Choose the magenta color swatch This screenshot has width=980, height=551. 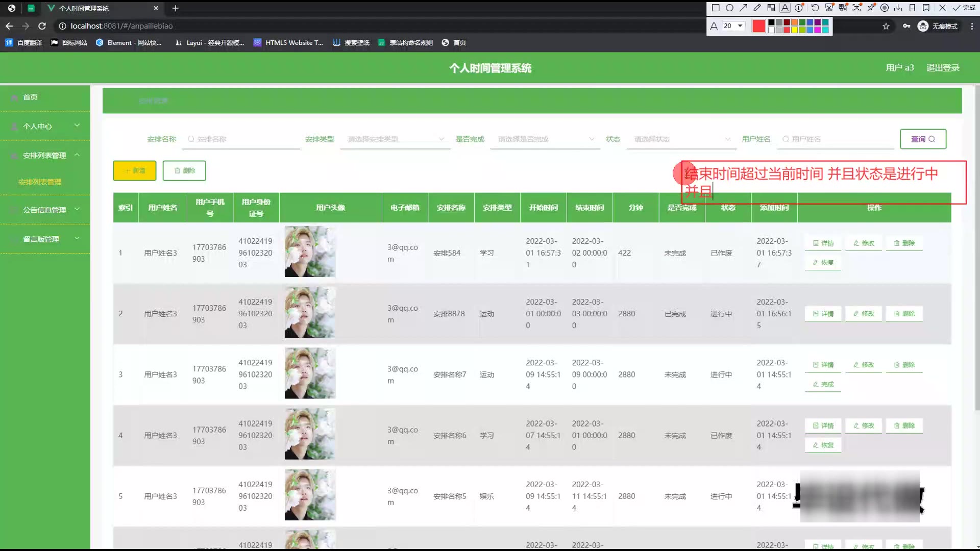[x=818, y=30]
